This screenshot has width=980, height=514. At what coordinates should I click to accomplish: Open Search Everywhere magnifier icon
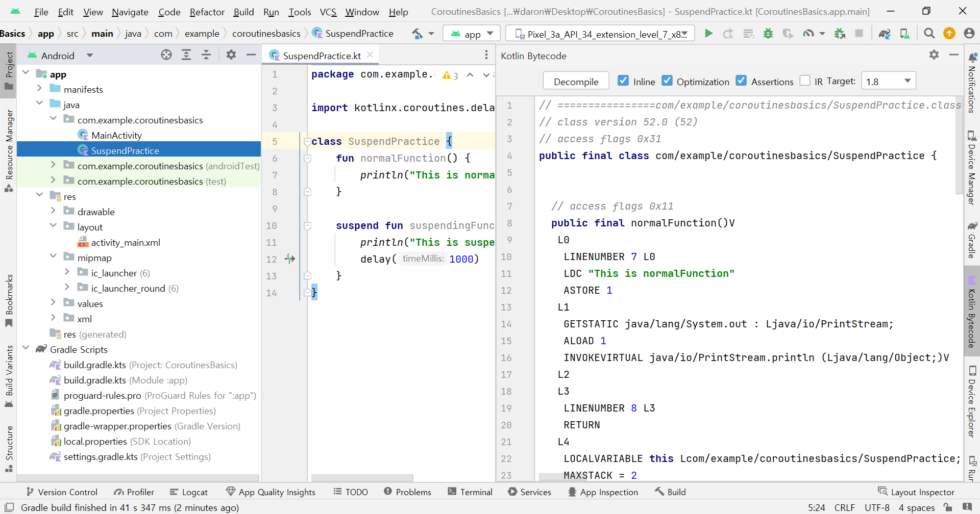[x=929, y=34]
